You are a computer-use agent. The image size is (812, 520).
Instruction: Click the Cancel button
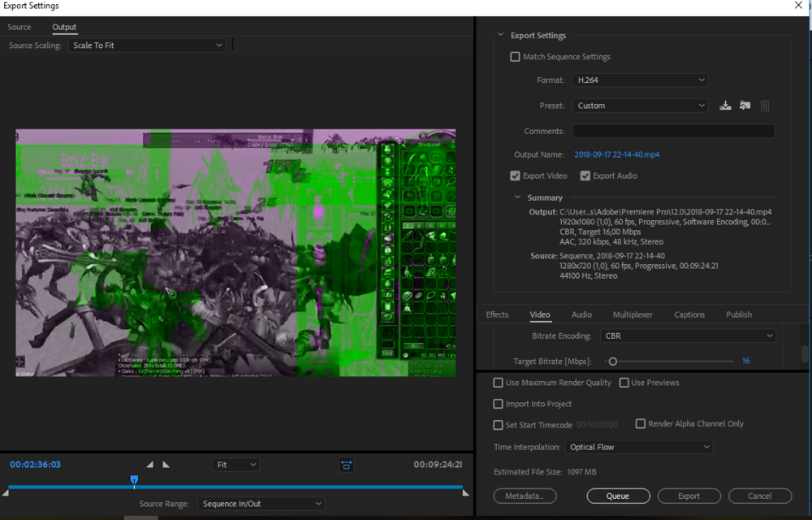(x=760, y=496)
